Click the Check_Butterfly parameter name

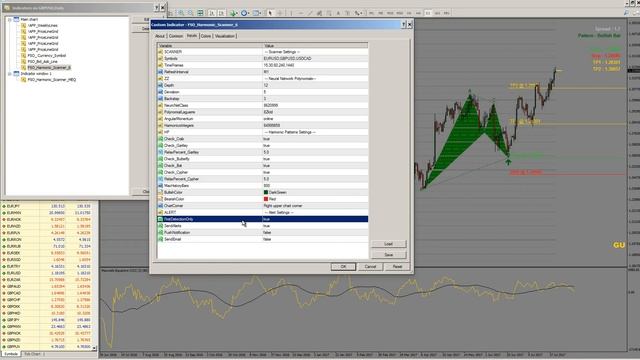[177, 159]
